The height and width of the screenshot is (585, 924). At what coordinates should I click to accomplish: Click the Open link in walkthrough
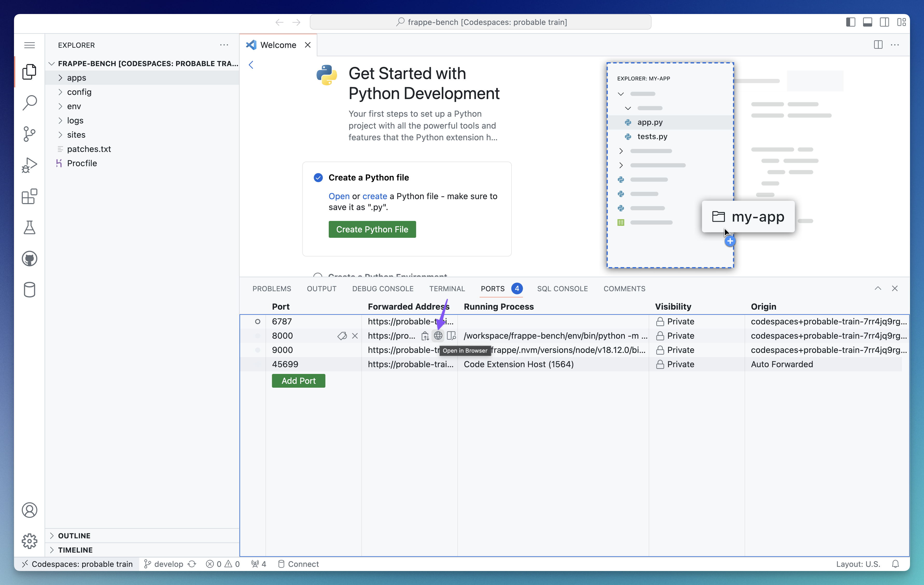pos(339,196)
